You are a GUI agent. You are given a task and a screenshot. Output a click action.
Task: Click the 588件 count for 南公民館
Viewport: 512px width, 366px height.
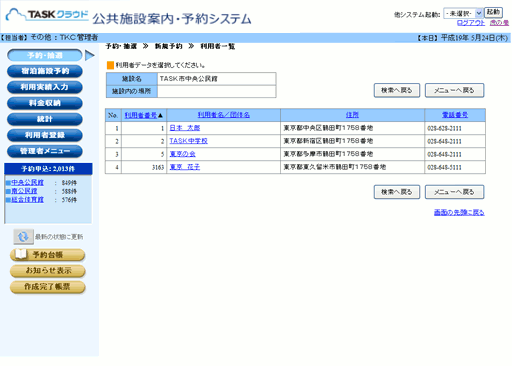(69, 191)
